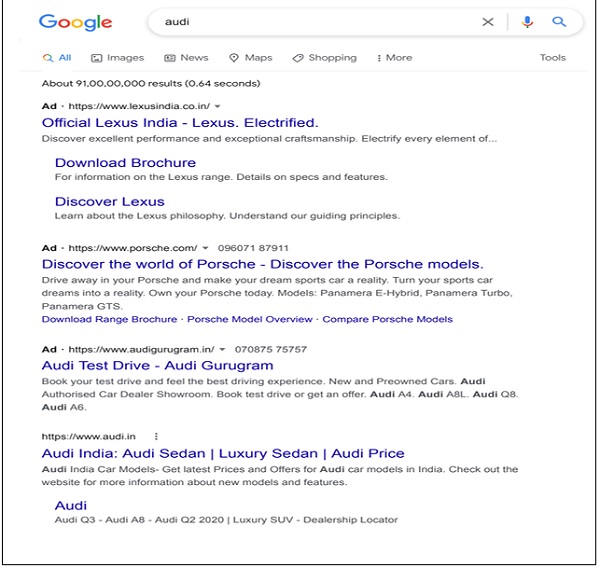The image size is (600, 568).
Task: Open Compare Porsche Models link
Action: (x=387, y=319)
